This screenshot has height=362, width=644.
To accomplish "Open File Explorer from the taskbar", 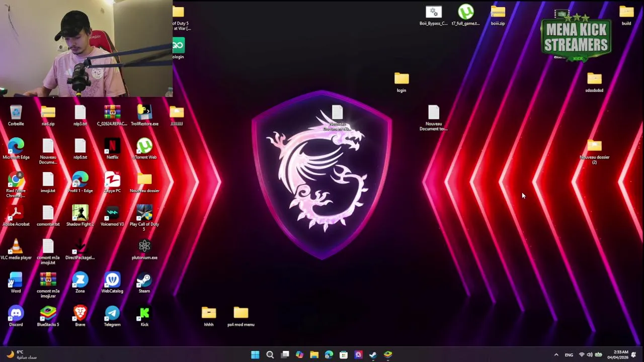I will point(314,355).
